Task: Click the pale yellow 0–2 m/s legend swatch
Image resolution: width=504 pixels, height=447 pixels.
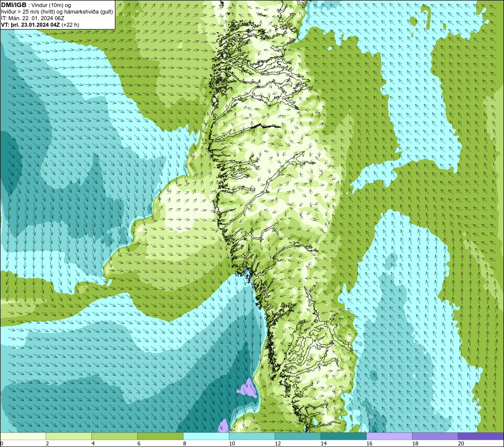Action: click(23, 436)
